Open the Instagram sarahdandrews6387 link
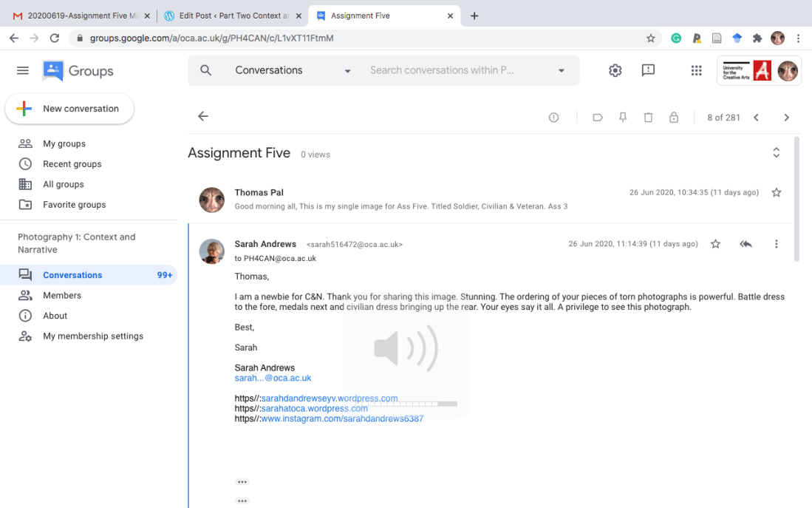The width and height of the screenshot is (812, 508). point(342,419)
